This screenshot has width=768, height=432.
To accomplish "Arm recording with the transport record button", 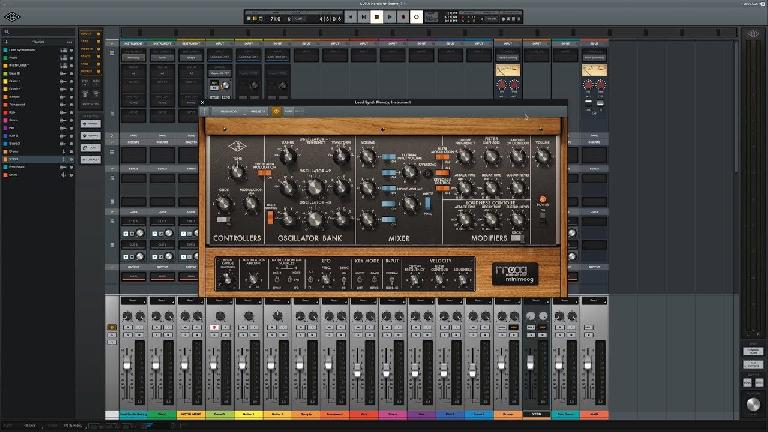I will coord(403,17).
